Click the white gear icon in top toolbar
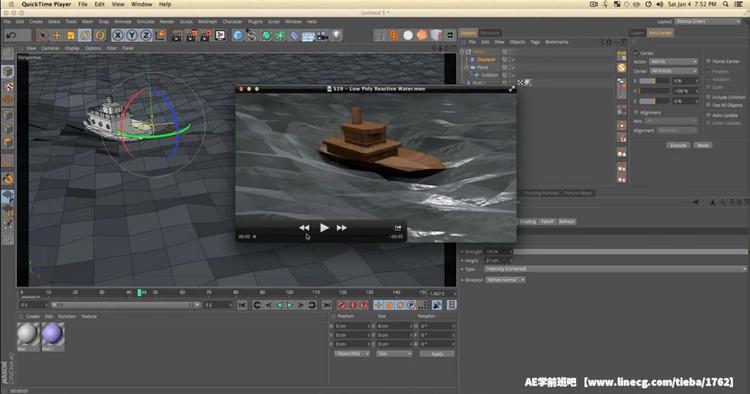 408,35
